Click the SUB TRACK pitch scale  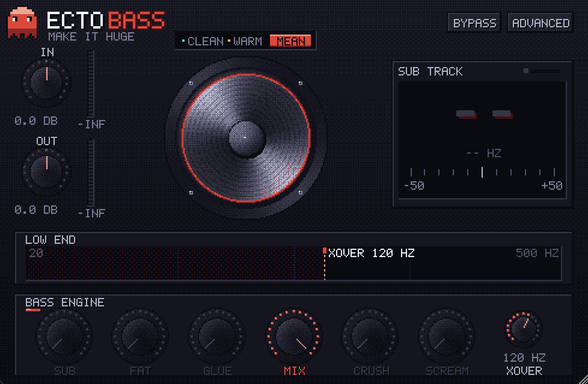point(482,172)
